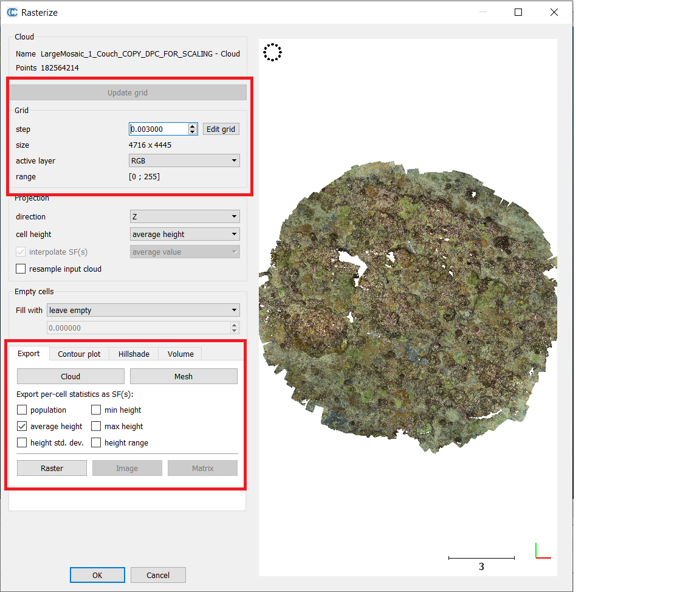Click the CloudCompare logo in title bar
This screenshot has height=592, width=700.
(12, 12)
